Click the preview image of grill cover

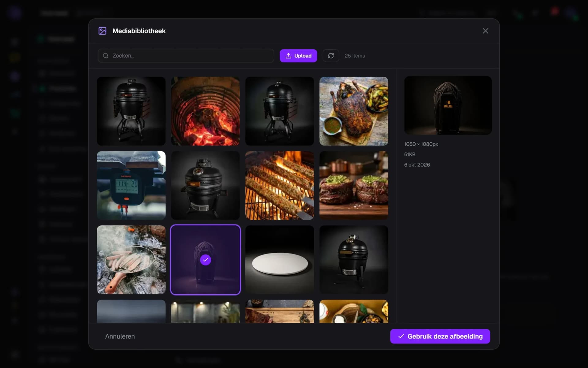coord(448,105)
